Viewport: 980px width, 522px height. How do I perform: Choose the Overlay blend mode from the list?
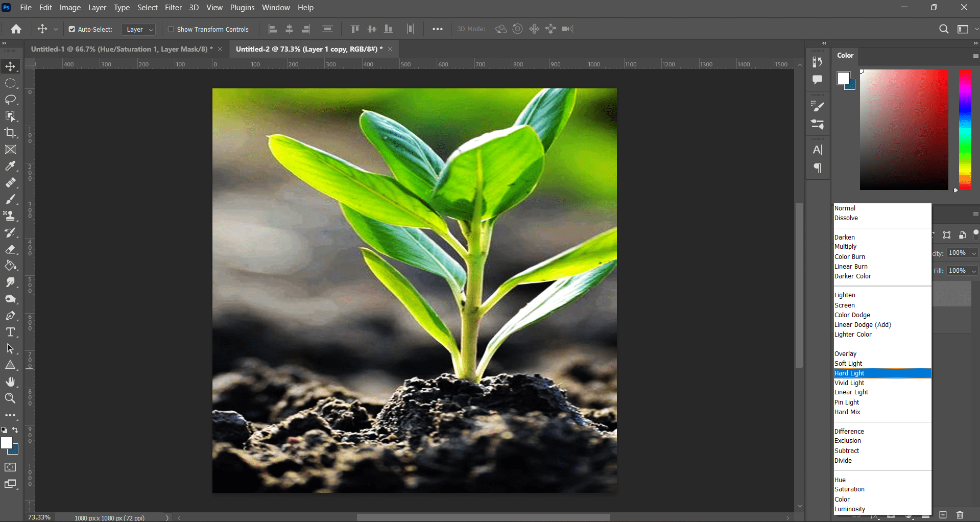coord(845,353)
